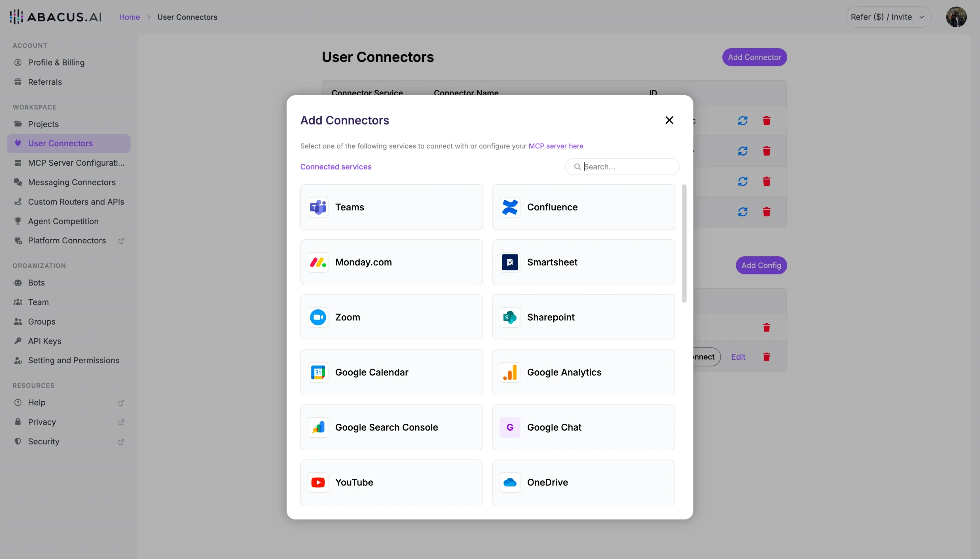Click the Add Connectors dialog title

click(x=344, y=120)
